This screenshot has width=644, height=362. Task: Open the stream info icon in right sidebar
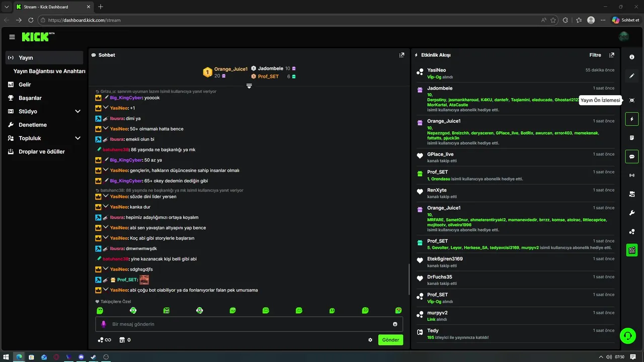pos(632,57)
